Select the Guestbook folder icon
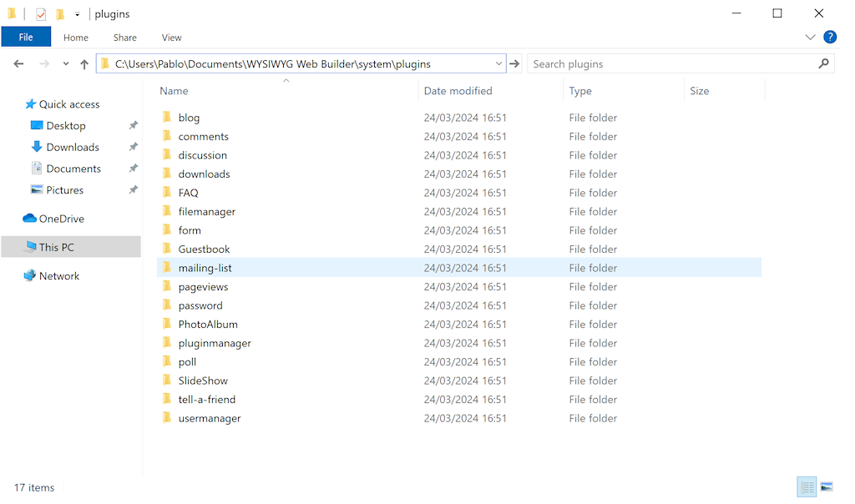The width and height of the screenshot is (855, 504). (167, 249)
